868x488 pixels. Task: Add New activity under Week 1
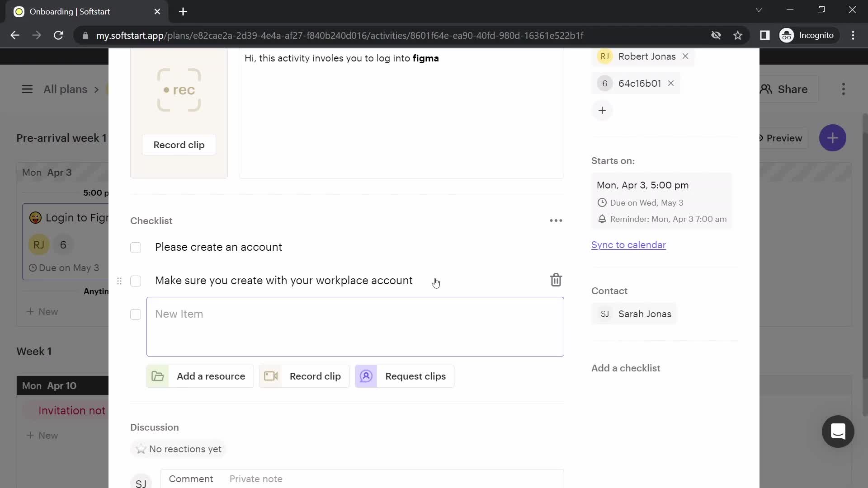coord(42,436)
